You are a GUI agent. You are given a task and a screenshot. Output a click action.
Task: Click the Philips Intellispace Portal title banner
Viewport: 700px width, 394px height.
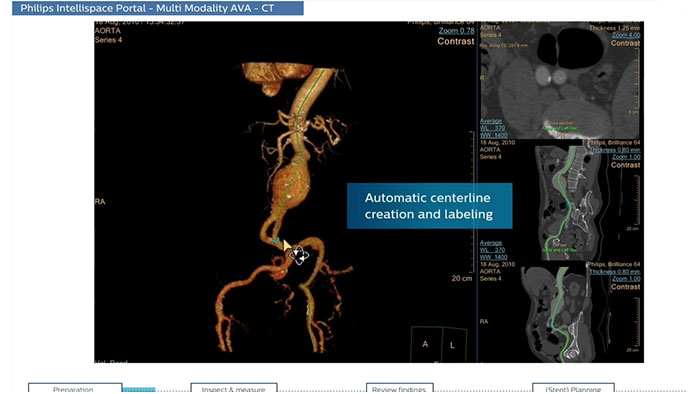(158, 8)
